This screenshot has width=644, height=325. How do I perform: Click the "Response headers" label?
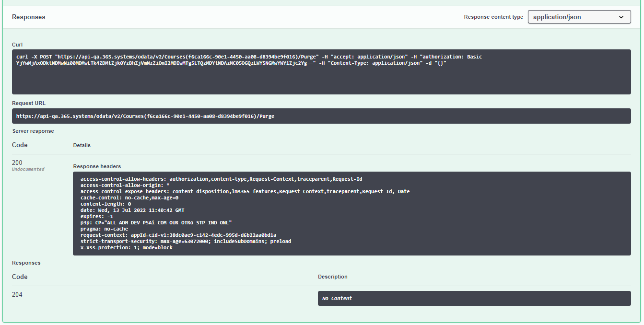[97, 166]
